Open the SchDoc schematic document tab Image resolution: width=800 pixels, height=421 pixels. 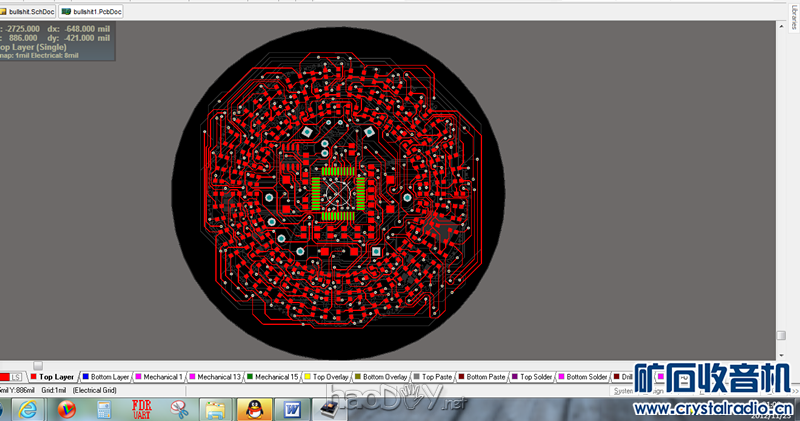28,11
